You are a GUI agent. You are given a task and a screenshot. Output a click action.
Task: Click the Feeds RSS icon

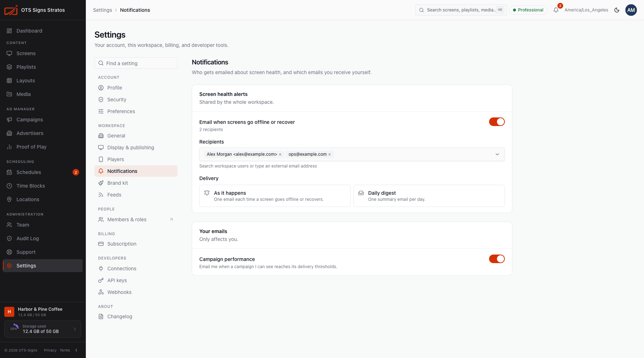coord(101,195)
